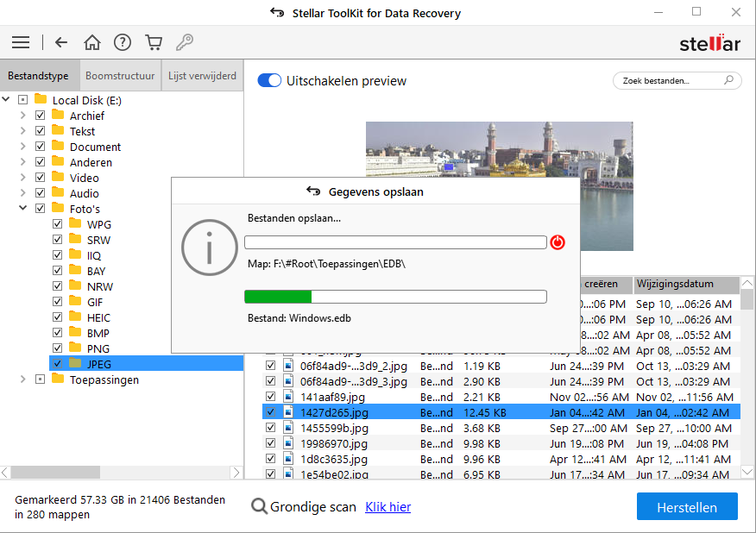Click the file icon of 1427d265.jpg
The width and height of the screenshot is (756, 533).
(288, 412)
